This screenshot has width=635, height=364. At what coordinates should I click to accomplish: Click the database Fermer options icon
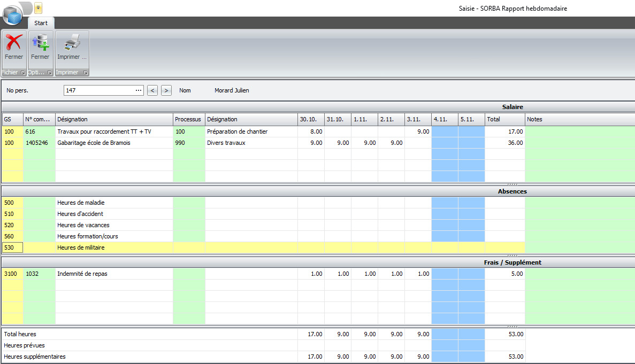click(41, 43)
